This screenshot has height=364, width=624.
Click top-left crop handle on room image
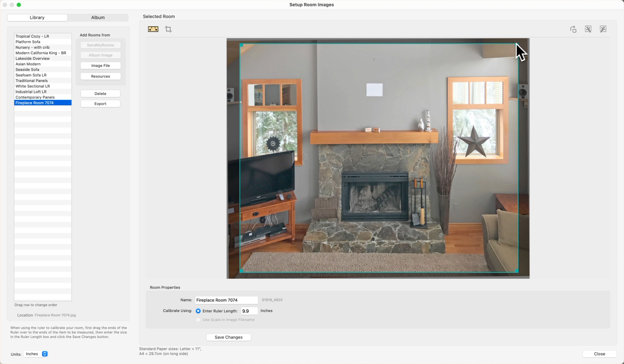click(241, 45)
